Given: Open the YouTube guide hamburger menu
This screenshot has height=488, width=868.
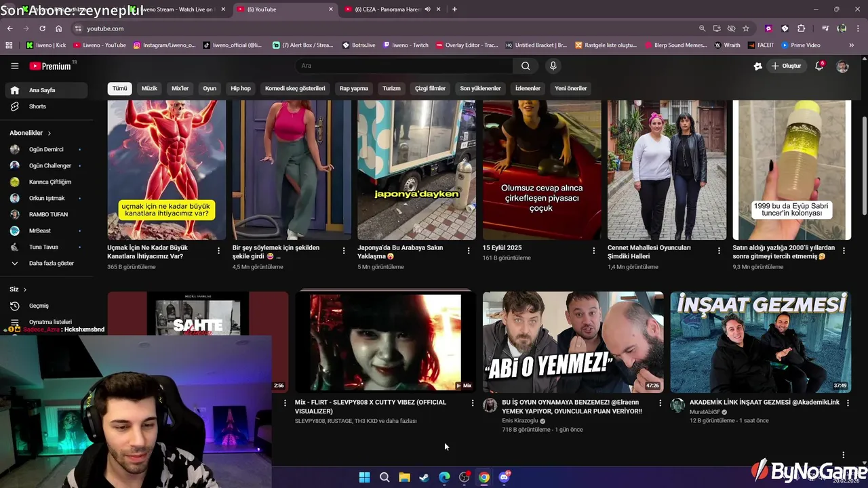Looking at the screenshot, I should tap(14, 66).
